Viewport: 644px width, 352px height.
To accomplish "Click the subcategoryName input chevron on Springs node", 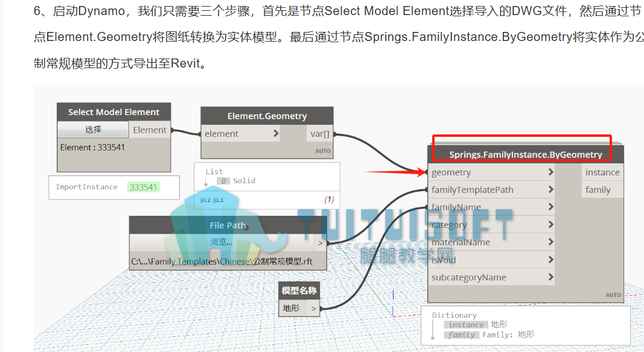I will click(550, 277).
